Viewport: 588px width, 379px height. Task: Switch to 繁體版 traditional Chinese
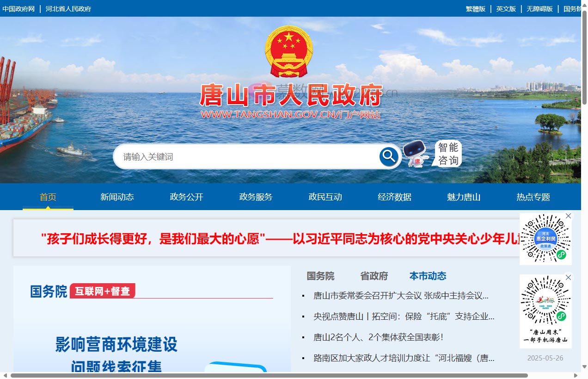coord(476,9)
